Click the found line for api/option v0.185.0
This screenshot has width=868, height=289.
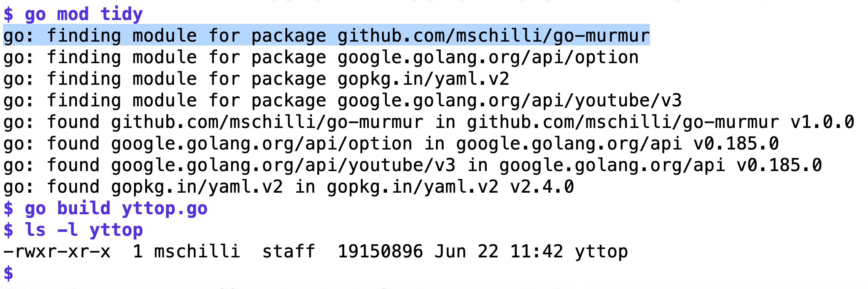[x=391, y=144]
